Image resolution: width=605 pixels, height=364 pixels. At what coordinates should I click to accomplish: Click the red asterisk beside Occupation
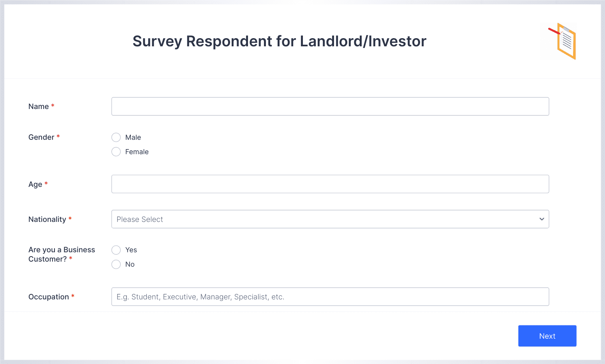pyautogui.click(x=73, y=296)
